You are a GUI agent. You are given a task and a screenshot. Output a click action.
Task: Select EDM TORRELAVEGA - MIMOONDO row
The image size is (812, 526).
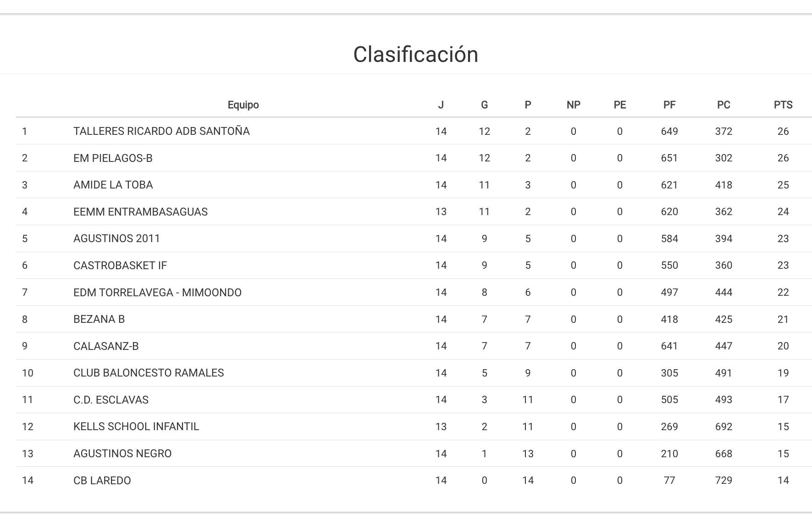[157, 293]
